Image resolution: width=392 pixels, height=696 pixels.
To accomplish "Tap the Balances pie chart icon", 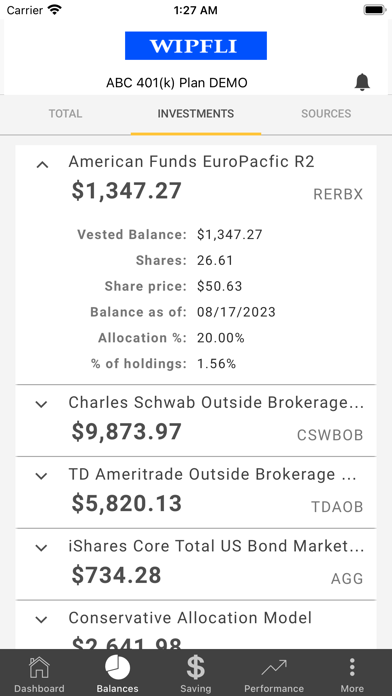I will (x=118, y=668).
